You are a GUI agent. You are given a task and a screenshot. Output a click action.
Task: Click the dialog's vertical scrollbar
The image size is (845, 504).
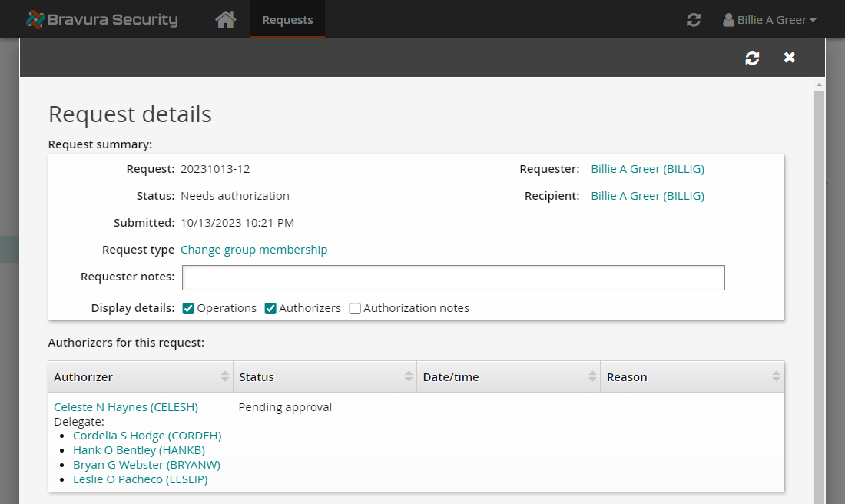click(819, 292)
